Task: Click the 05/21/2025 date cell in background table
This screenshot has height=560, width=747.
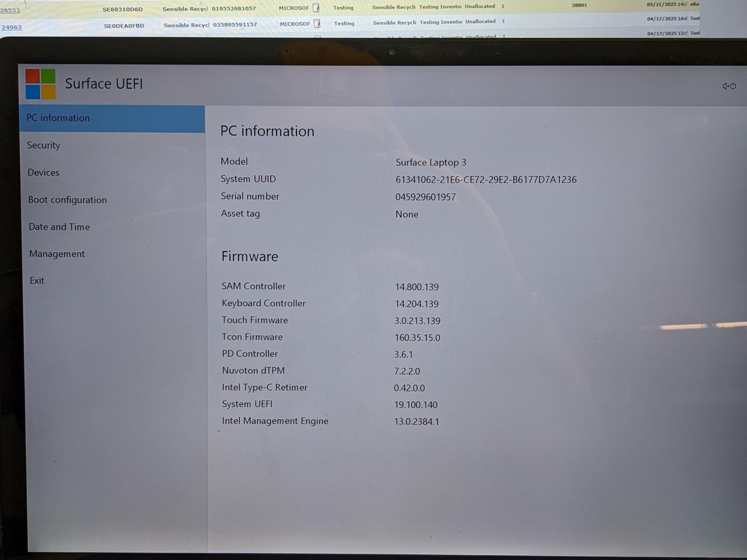Action: click(666, 4)
